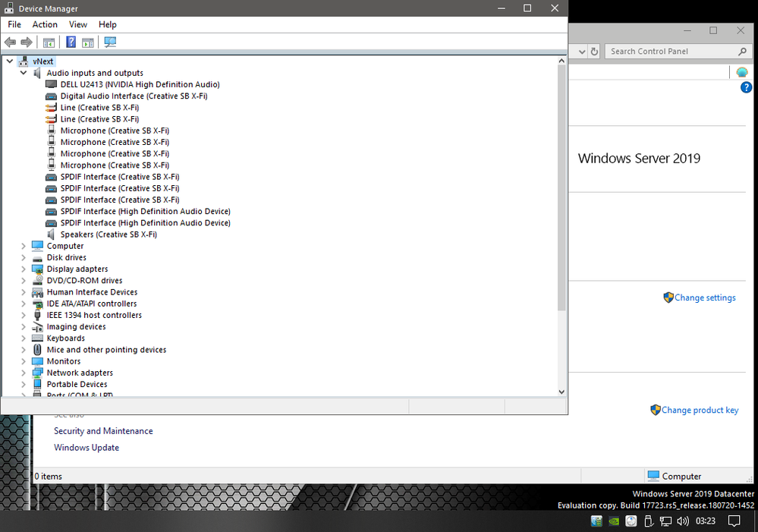Viewport: 758px width, 532px height.
Task: Click the Network adapters category icon
Action: [x=37, y=373]
